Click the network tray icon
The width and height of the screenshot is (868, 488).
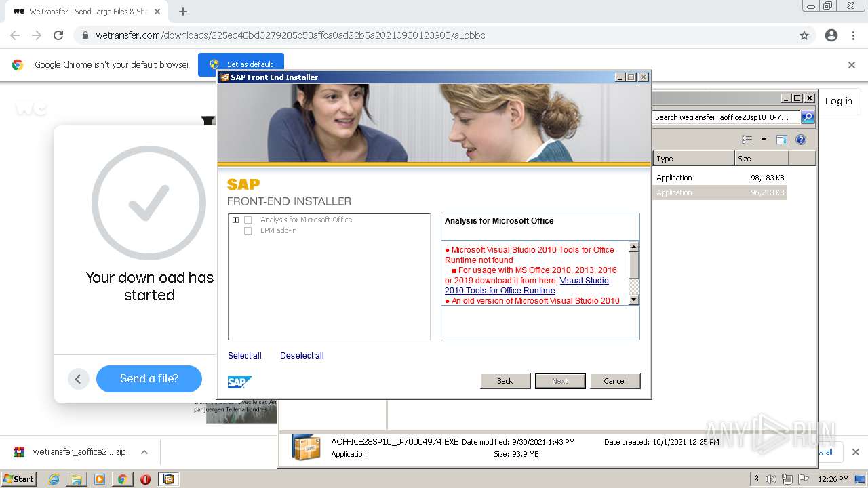click(x=787, y=479)
